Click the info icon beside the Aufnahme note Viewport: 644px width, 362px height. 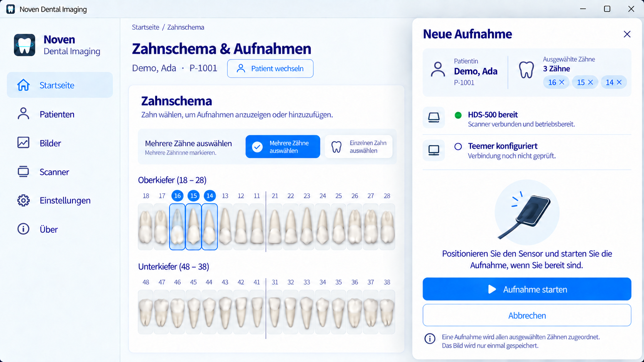(430, 339)
